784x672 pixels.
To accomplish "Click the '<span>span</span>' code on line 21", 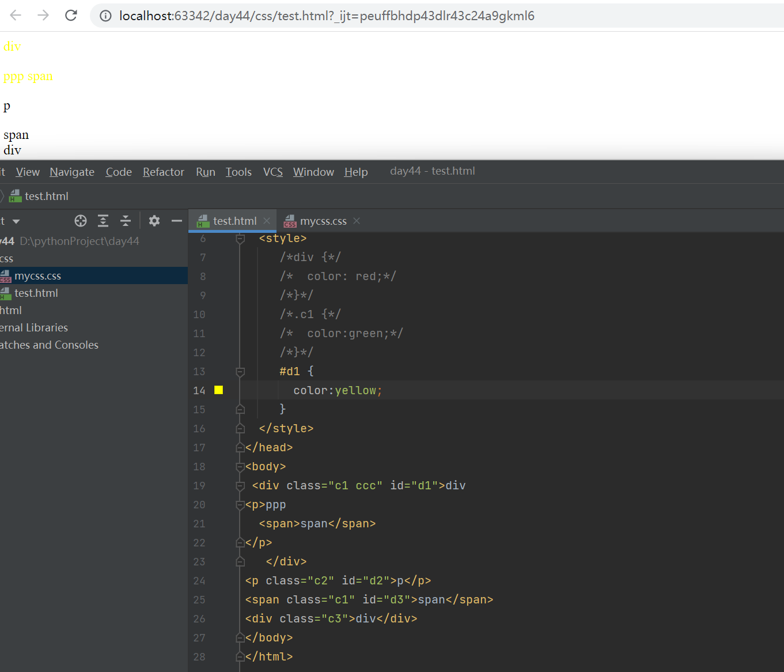I will click(x=317, y=523).
